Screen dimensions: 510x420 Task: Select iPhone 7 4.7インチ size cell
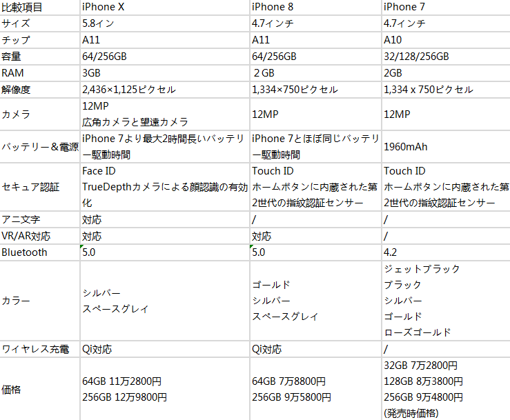click(x=446, y=23)
